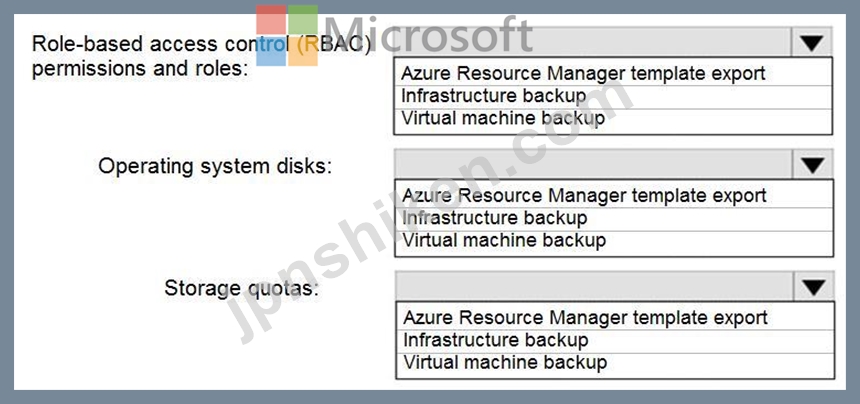Open the Operating system disks dropdown arrow
Screen dimensions: 860x404
pos(812,164)
